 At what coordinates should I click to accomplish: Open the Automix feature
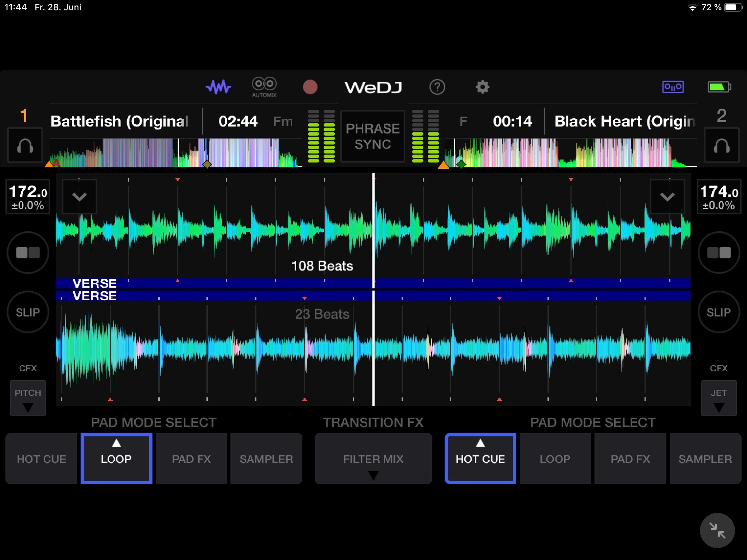click(x=264, y=87)
